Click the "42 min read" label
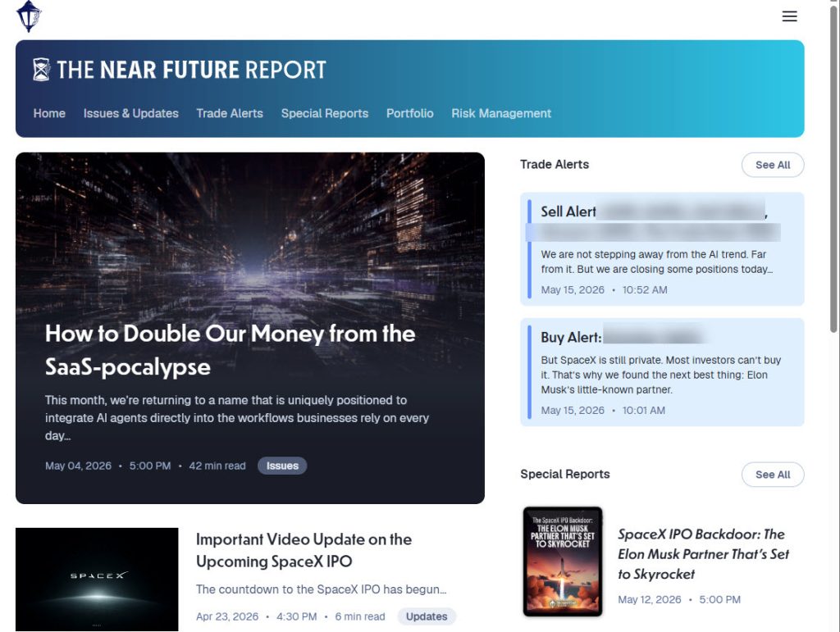840x632 pixels. [x=217, y=466]
